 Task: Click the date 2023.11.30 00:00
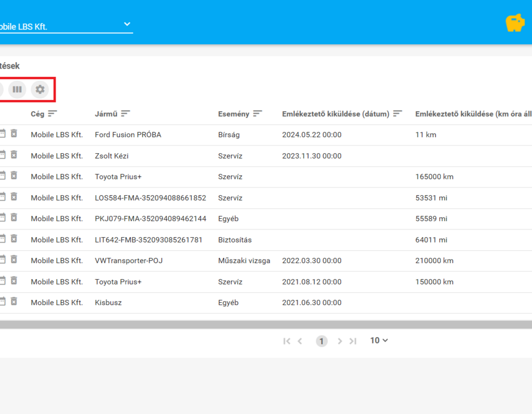tap(312, 156)
